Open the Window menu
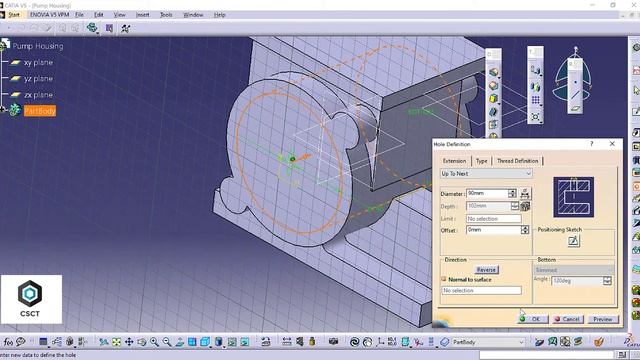 click(x=193, y=15)
